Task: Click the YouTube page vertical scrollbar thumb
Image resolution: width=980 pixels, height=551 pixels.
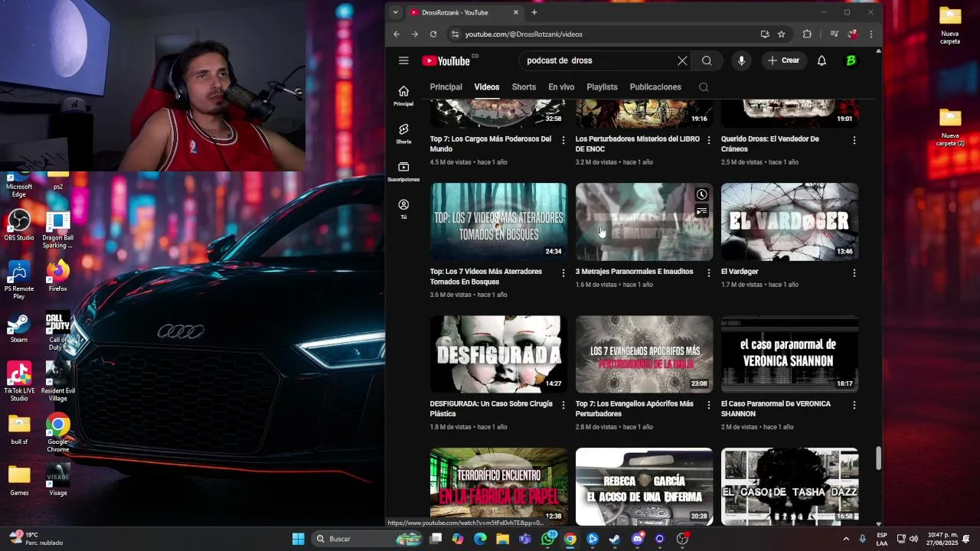Action: pyautogui.click(x=878, y=459)
